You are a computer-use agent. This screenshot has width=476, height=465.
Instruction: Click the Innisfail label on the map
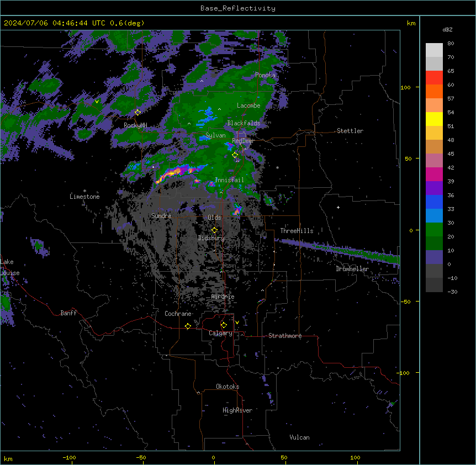click(x=229, y=180)
